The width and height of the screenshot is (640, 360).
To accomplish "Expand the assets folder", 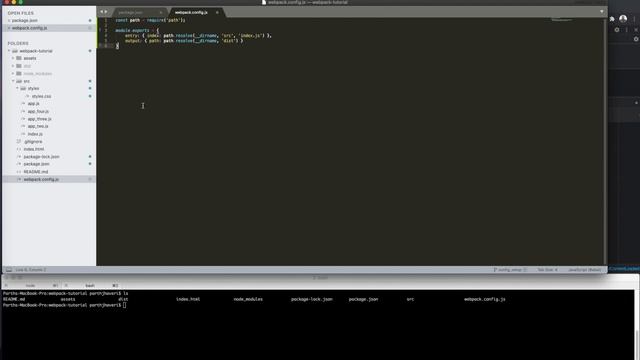I will (13, 58).
